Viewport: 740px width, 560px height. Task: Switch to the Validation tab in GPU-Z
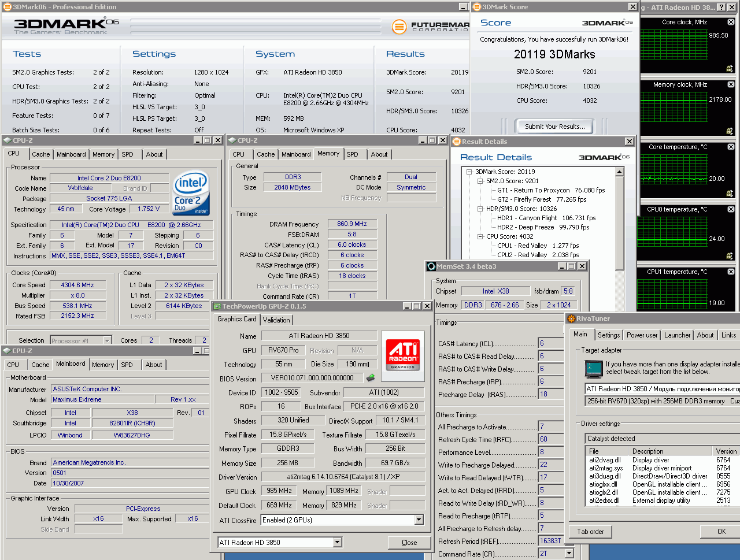pyautogui.click(x=276, y=320)
